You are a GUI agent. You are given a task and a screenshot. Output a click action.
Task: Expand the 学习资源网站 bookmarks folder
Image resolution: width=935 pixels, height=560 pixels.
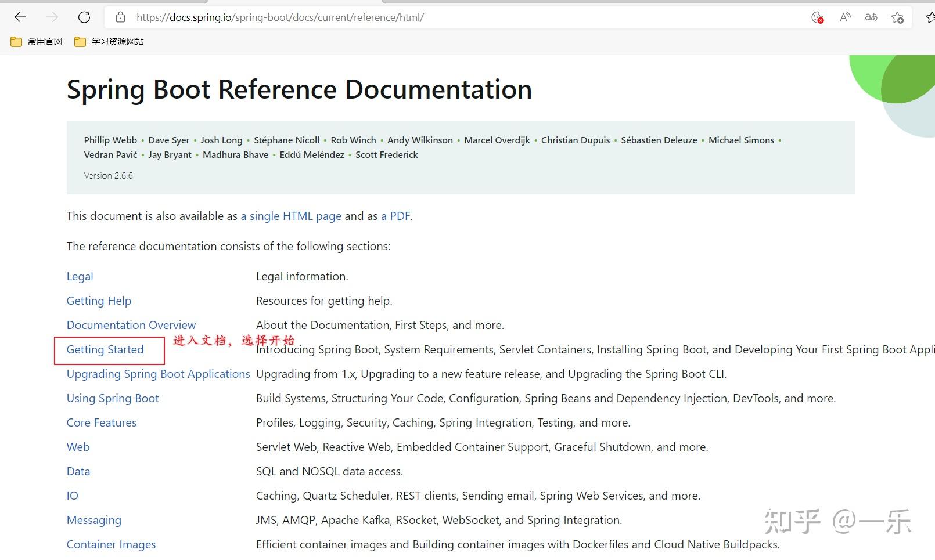[109, 41]
